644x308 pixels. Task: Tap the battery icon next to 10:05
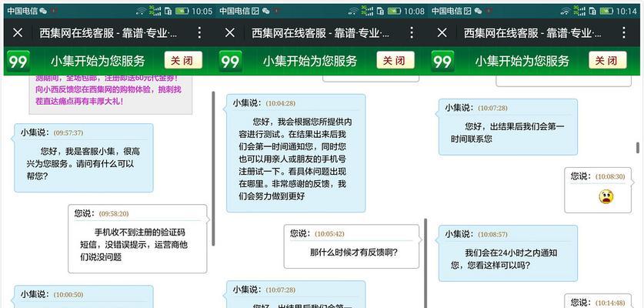coord(182,11)
